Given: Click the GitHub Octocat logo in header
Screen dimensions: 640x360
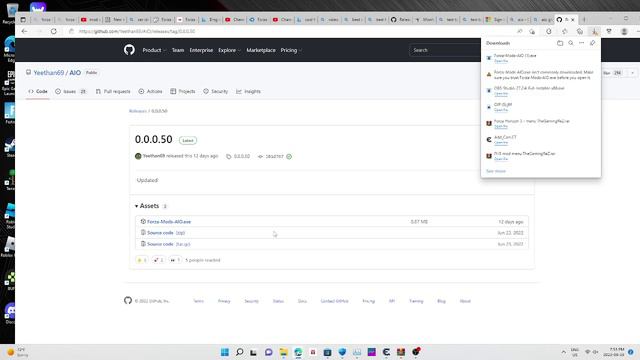Looking at the screenshot, I should (129, 50).
